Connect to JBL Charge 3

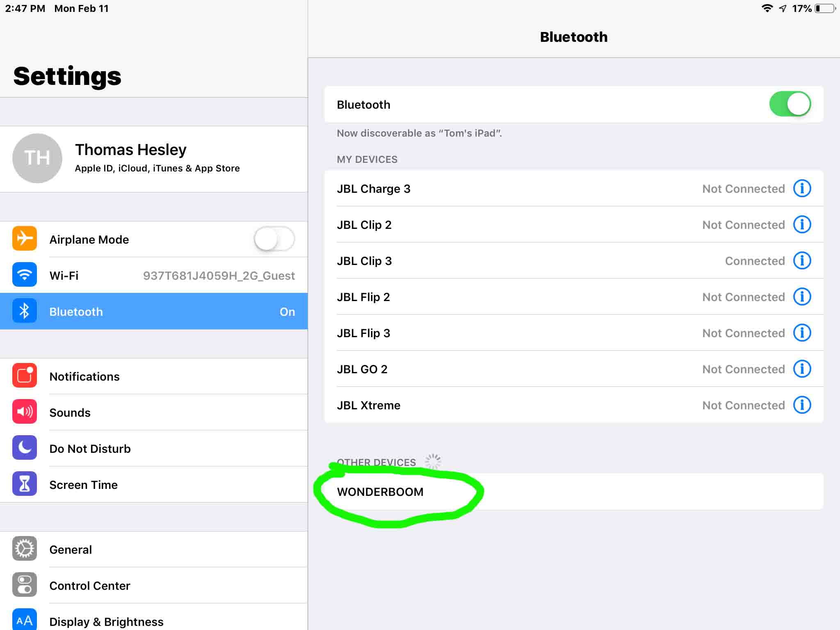[574, 188]
